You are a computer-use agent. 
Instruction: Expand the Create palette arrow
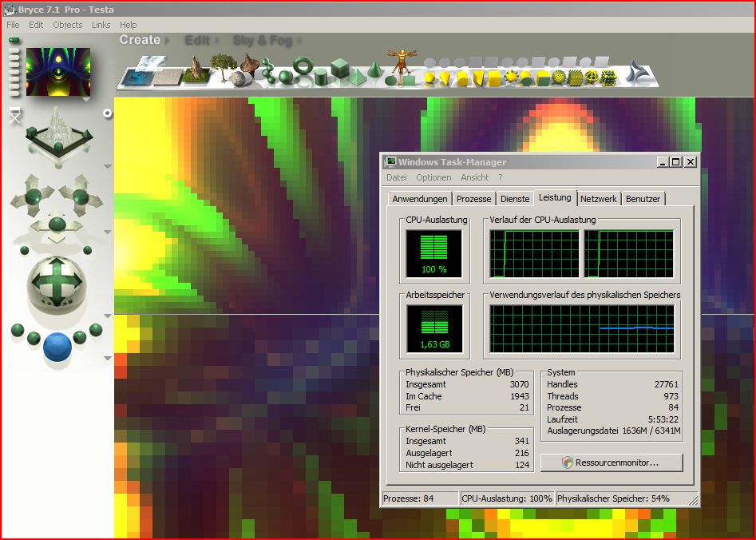coord(168,41)
